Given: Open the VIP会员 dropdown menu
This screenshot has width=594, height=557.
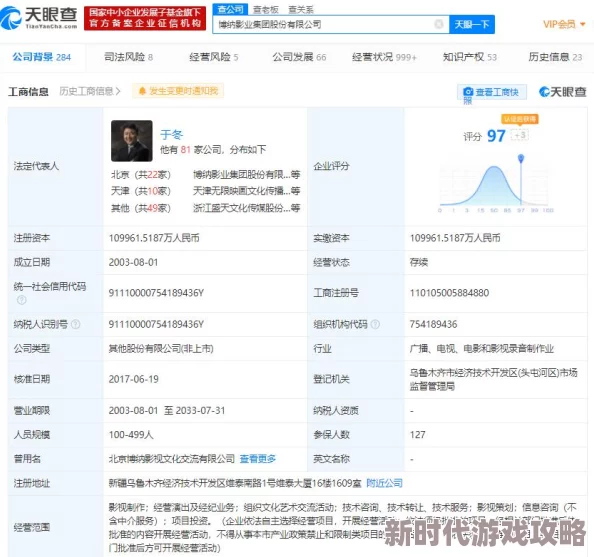Looking at the screenshot, I should point(564,24).
